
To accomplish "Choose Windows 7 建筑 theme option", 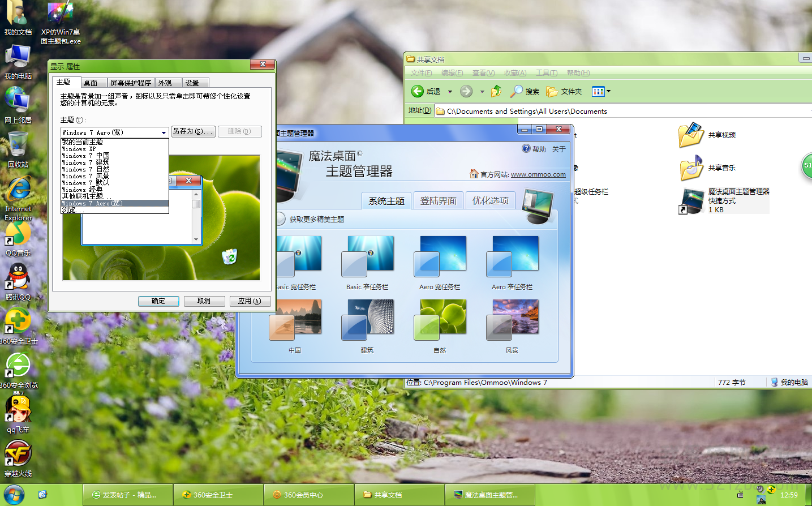I will tap(115, 162).
